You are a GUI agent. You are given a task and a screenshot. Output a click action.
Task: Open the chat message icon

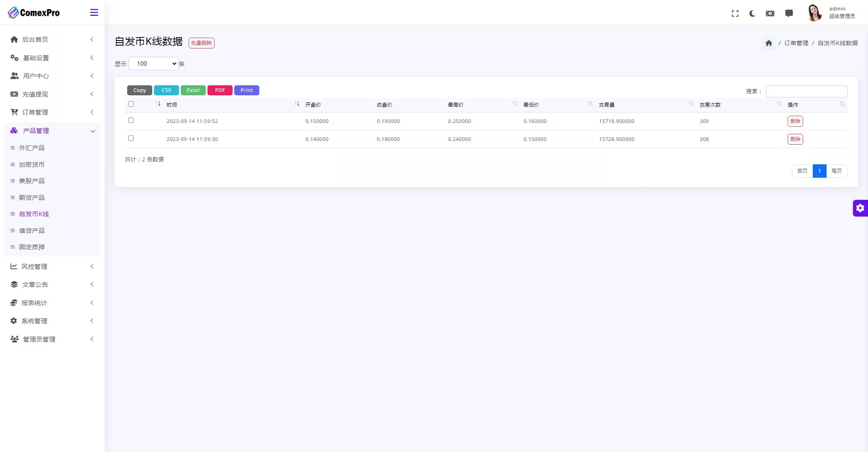pos(789,13)
